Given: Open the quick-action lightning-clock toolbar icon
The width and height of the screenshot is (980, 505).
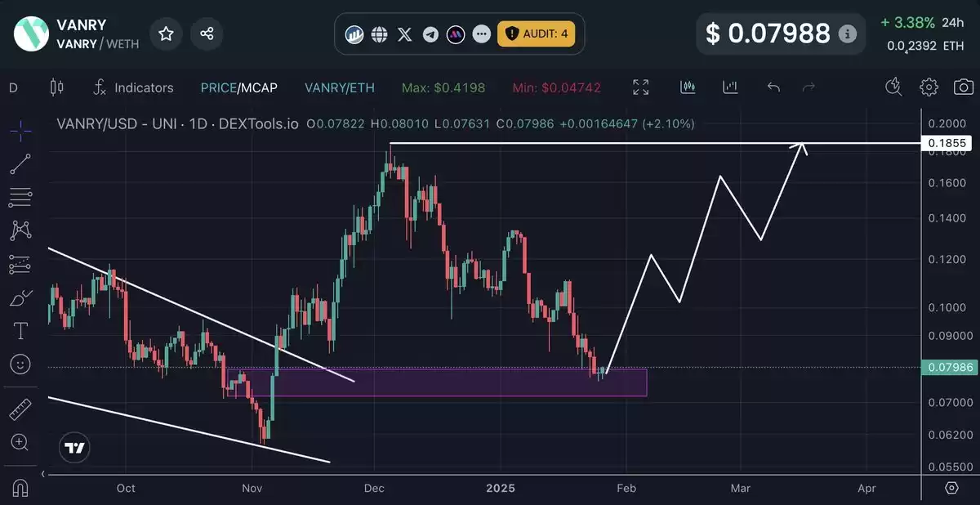Looking at the screenshot, I should [894, 87].
